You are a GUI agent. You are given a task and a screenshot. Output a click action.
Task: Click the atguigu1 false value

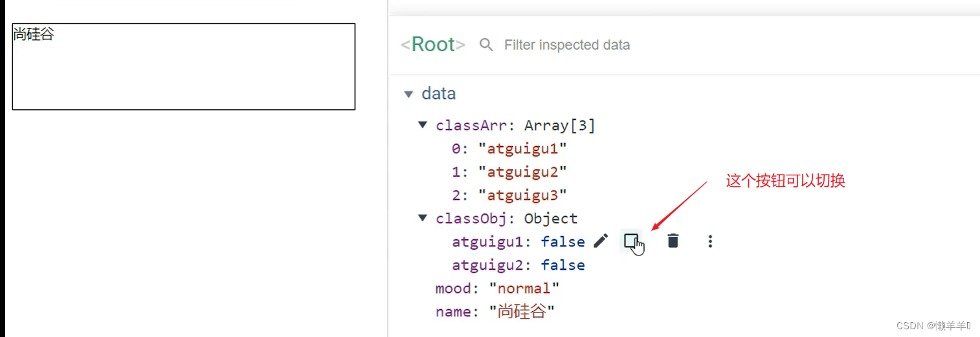pos(562,242)
